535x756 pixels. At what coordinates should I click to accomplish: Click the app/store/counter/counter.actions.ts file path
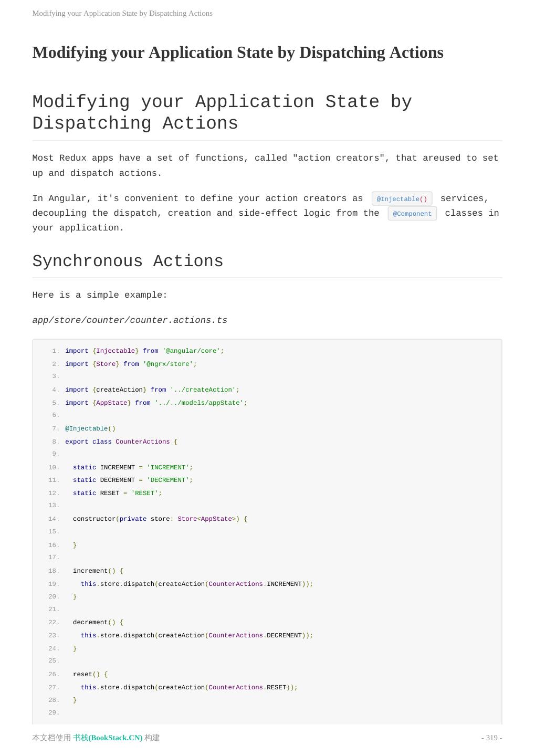pyautogui.click(x=130, y=320)
